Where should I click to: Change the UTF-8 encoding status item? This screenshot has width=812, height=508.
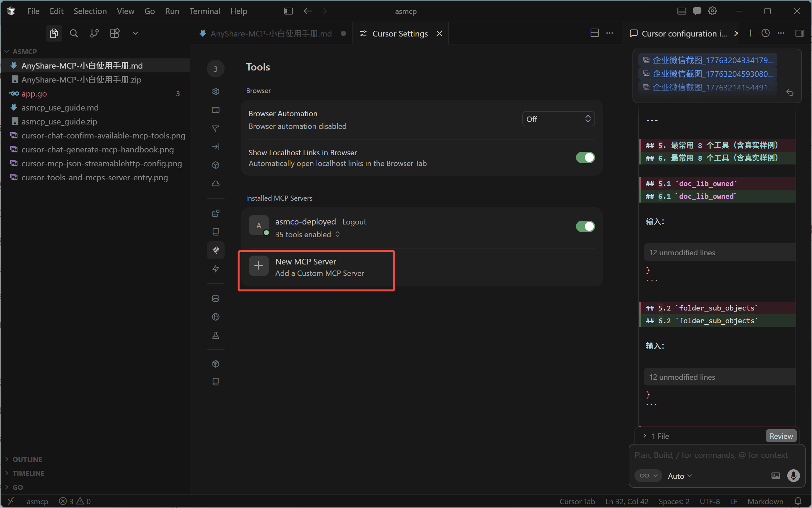(x=710, y=501)
